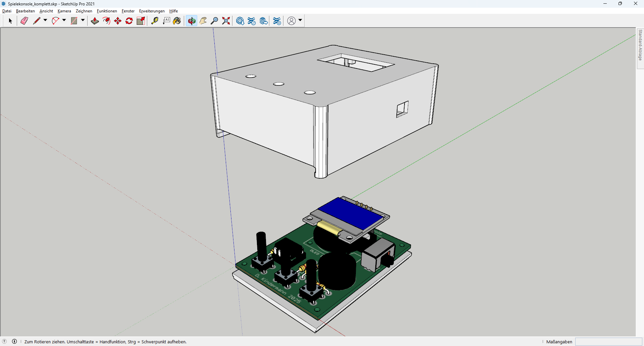Select the Pan tool
644x346 pixels.
click(203, 20)
